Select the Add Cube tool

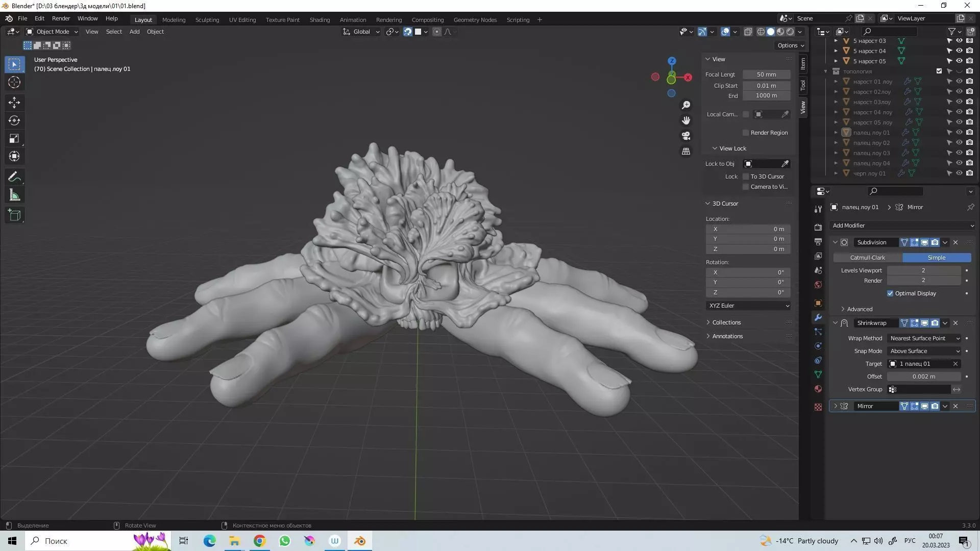(x=14, y=215)
